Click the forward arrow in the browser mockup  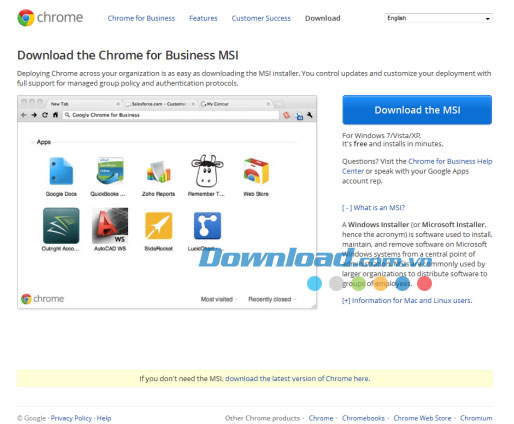[34, 115]
